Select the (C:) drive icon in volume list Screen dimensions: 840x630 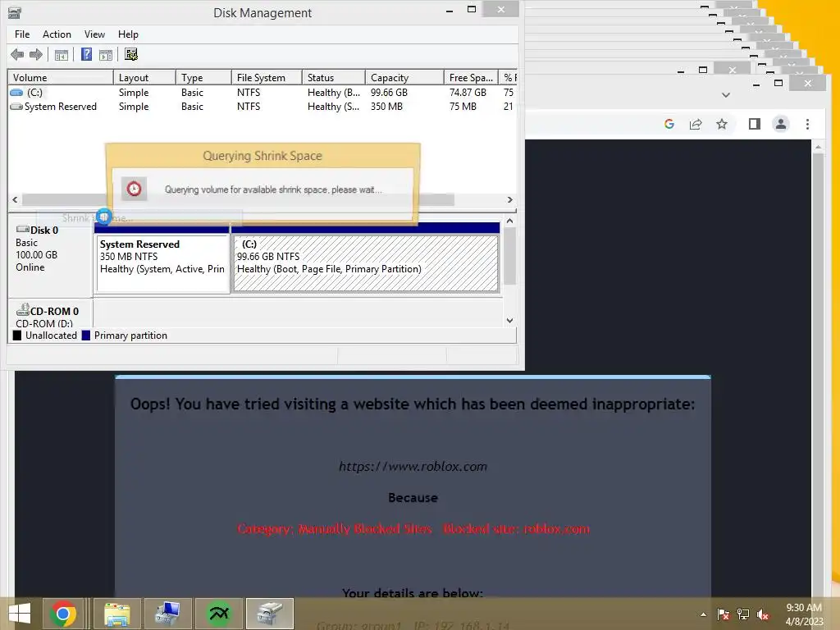pos(16,93)
